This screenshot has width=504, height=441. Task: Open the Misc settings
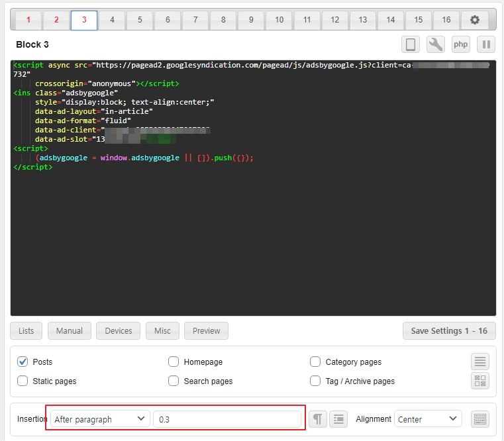pyautogui.click(x=162, y=331)
